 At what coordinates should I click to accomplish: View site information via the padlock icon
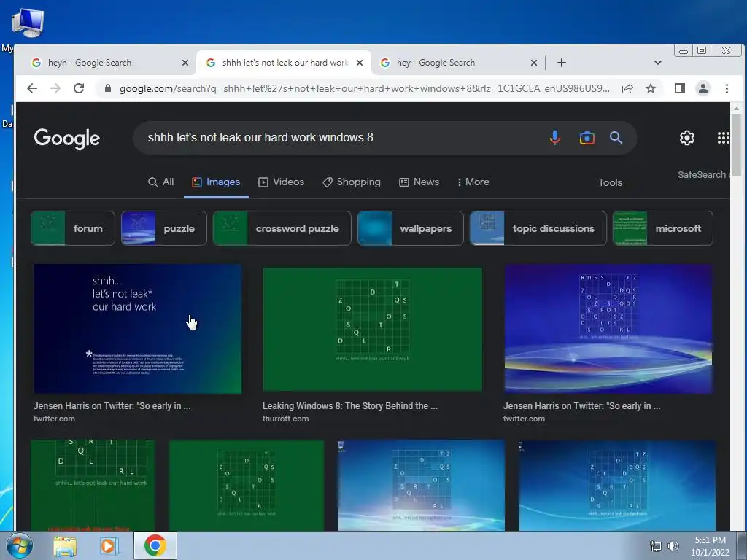108,88
